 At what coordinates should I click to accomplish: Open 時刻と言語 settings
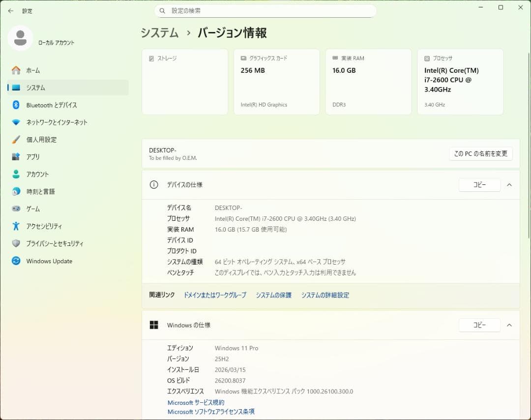[x=68, y=191]
